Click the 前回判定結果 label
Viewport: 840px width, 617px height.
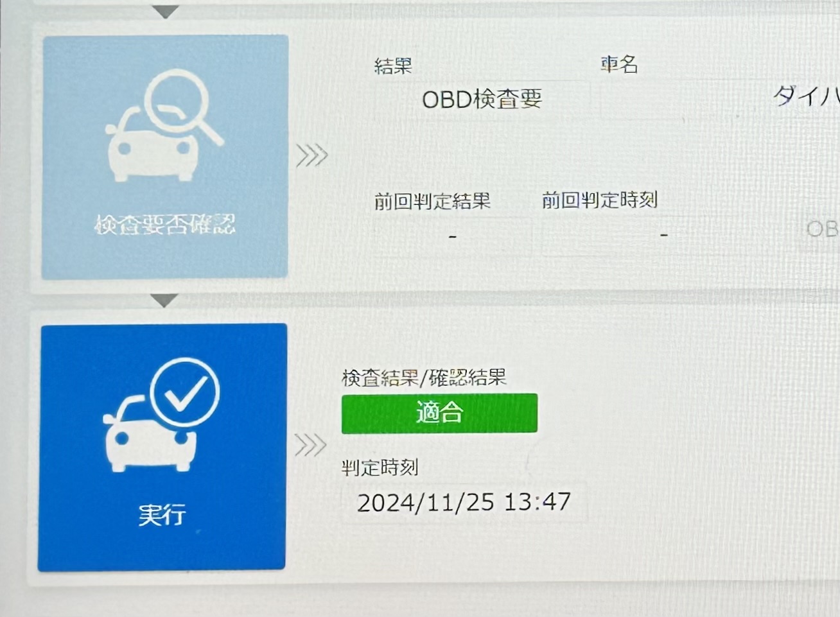coord(432,201)
